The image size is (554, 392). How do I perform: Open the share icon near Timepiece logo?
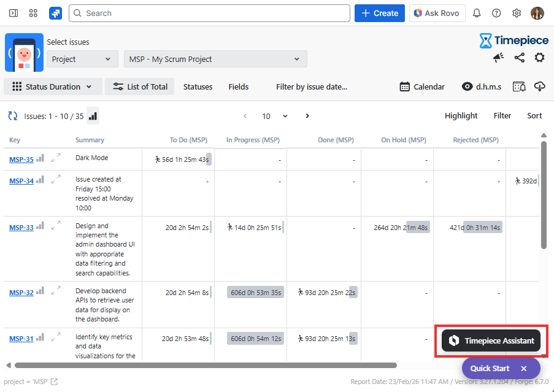tap(519, 58)
